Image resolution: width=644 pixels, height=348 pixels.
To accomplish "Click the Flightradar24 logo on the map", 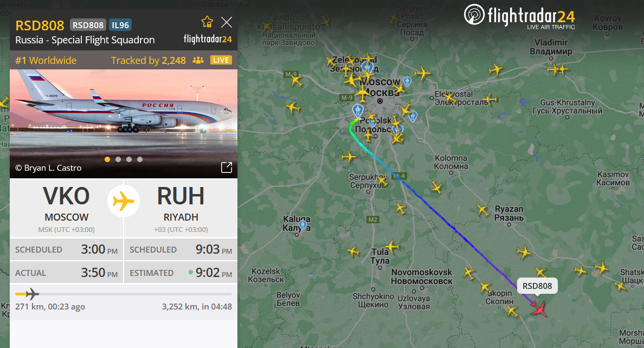I will point(519,16).
